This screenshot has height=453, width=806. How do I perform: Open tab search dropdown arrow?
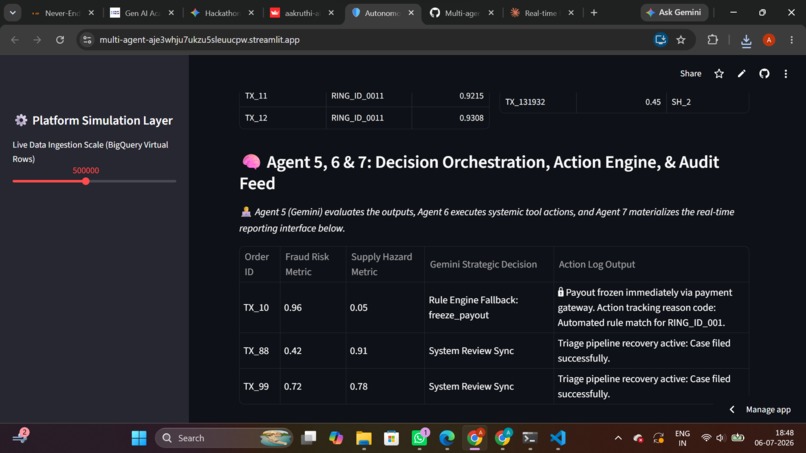[x=12, y=13]
